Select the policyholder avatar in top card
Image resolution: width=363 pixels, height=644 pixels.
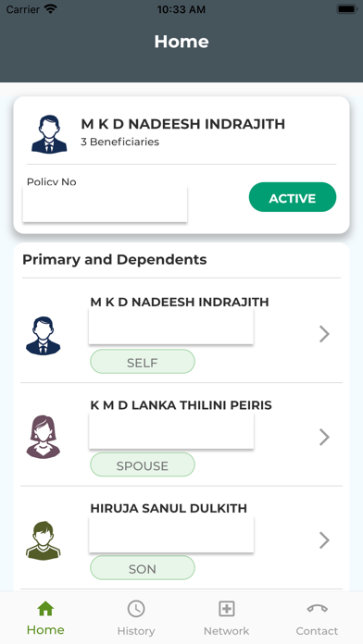click(x=49, y=134)
